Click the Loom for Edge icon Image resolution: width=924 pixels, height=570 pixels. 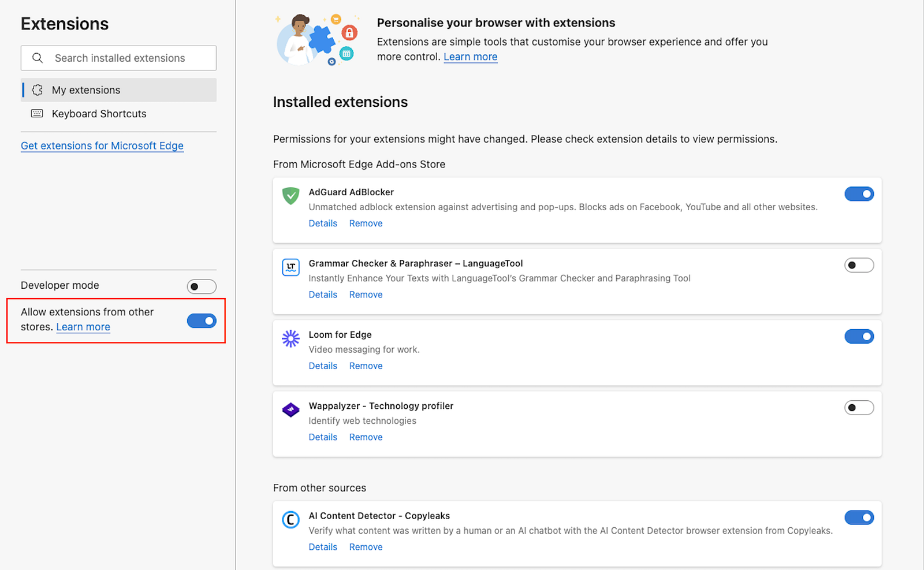pos(290,338)
